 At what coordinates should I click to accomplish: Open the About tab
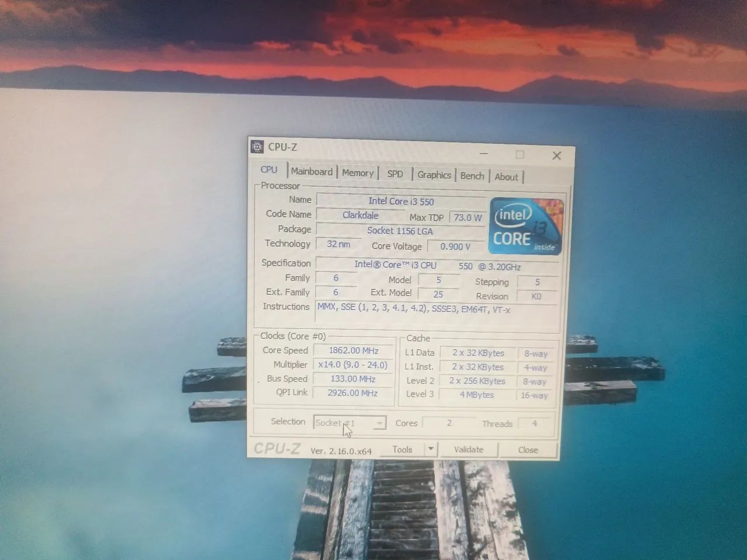[x=506, y=177]
